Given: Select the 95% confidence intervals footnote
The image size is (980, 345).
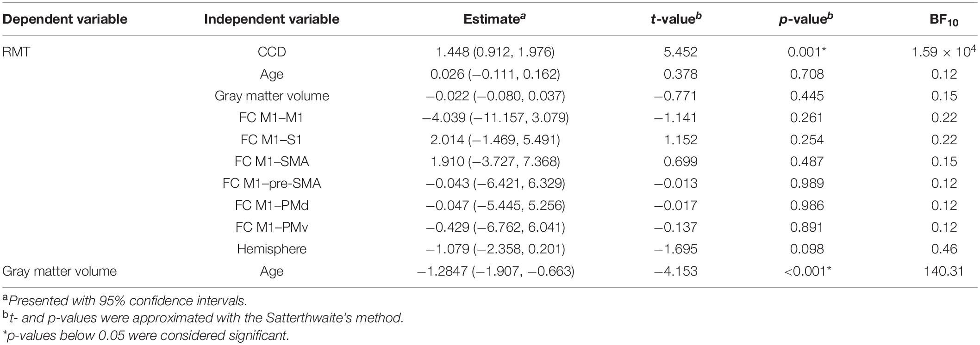Looking at the screenshot, I should (125, 301).
